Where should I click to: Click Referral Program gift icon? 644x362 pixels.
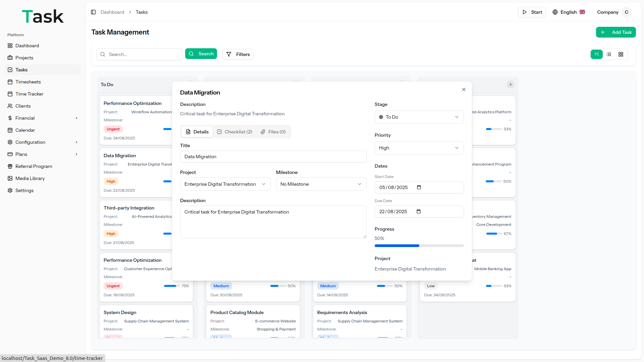10,166
